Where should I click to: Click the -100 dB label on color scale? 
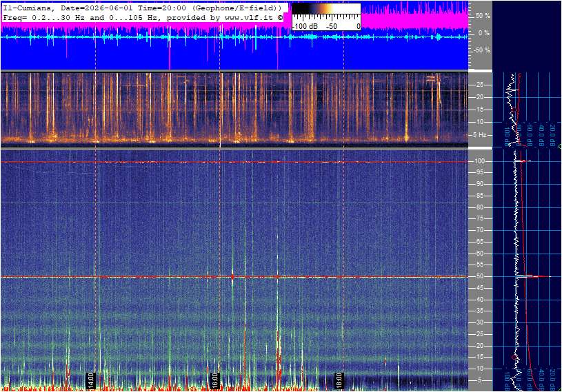click(305, 26)
